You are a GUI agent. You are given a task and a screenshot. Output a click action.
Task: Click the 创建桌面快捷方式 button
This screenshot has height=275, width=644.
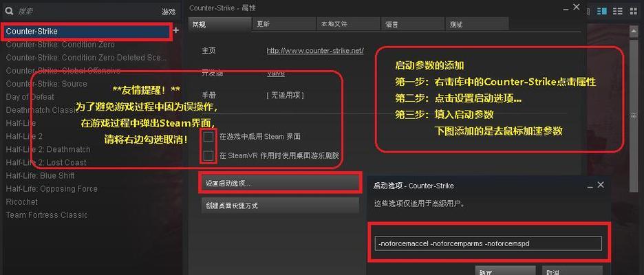[280, 206]
